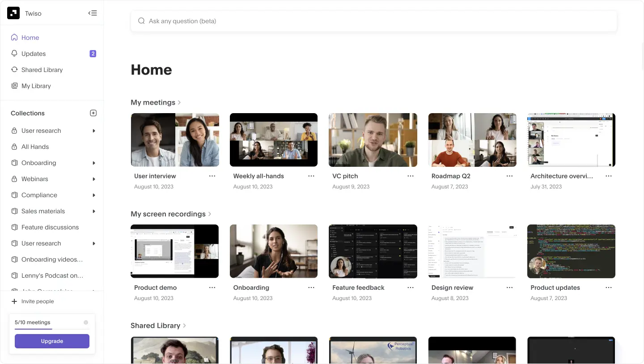Viewport: 644px width, 364px height.
Task: Open more options for Roadmap Q2
Action: point(509,176)
